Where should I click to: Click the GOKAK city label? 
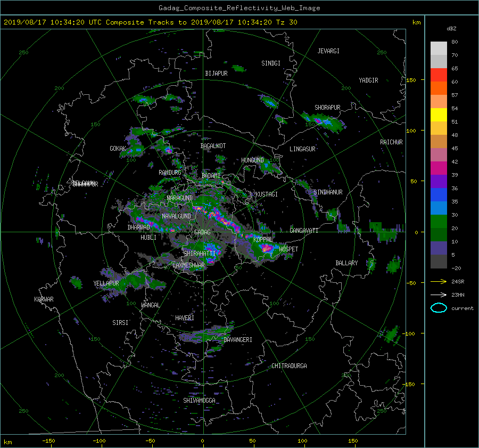(118, 148)
